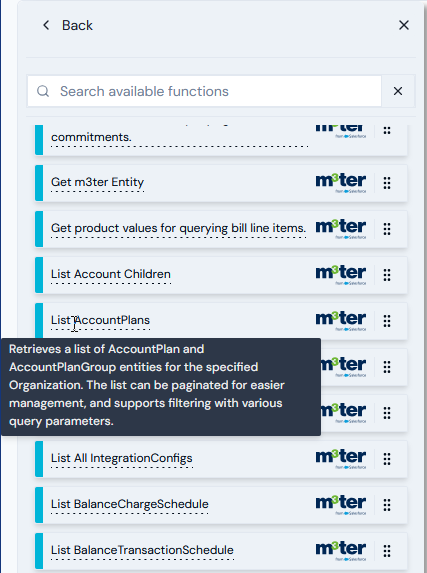Click drag handle for List BalanceTransactionSchedule
427x573 pixels.
click(387, 551)
